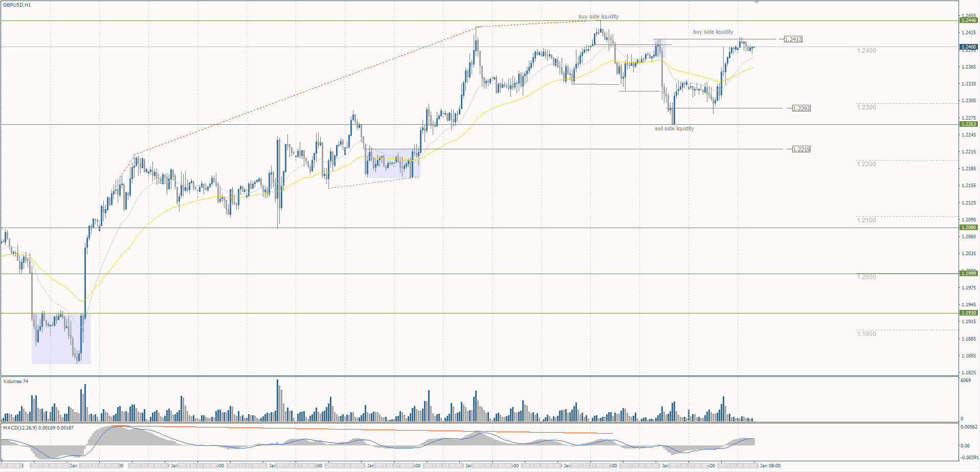Click the GBPUSD,H1 chart title
This screenshot has height=472, width=980.
[x=17, y=5]
